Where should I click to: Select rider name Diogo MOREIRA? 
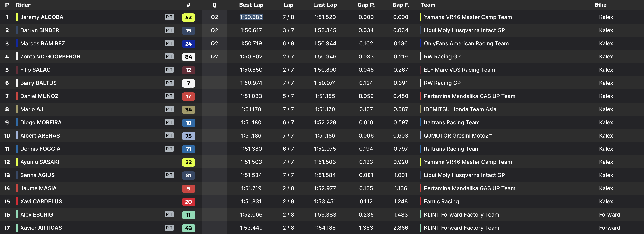point(41,122)
